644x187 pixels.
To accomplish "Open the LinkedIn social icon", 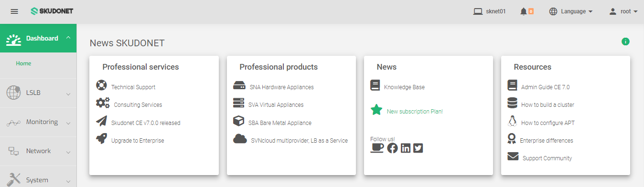I will click(406, 148).
